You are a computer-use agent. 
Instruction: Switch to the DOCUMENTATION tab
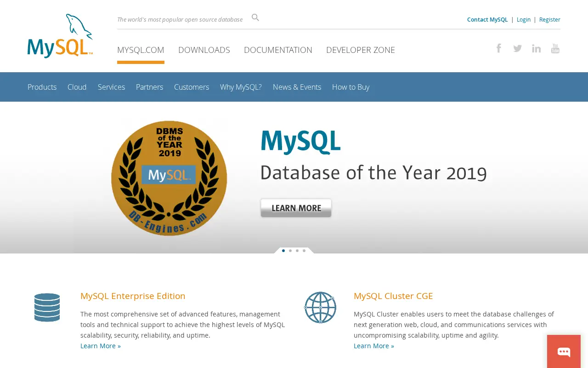point(278,50)
